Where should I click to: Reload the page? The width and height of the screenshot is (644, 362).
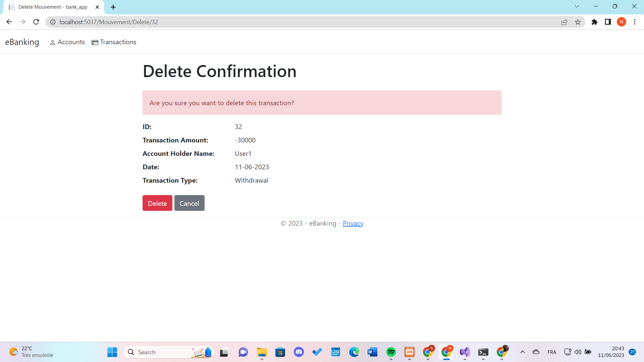36,22
